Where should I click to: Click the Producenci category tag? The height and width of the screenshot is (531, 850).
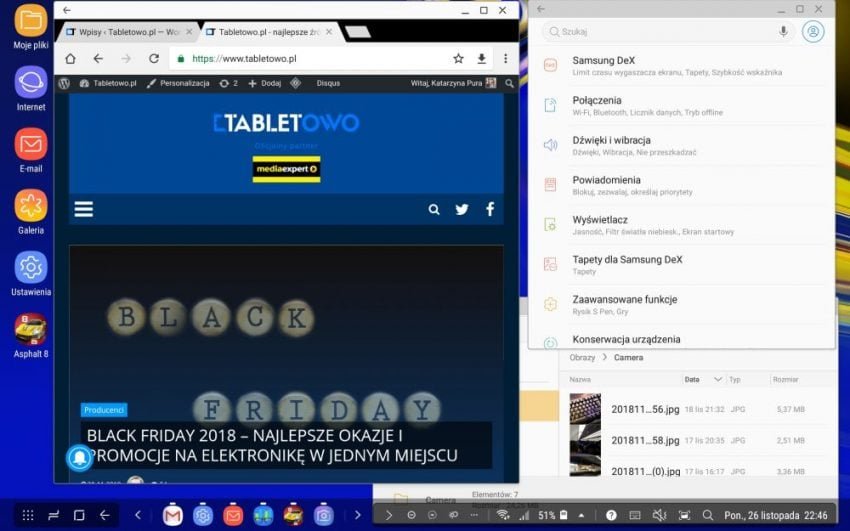(104, 410)
